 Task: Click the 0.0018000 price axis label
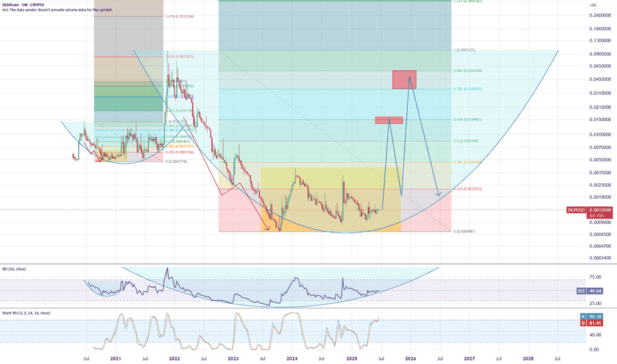[x=600, y=197]
